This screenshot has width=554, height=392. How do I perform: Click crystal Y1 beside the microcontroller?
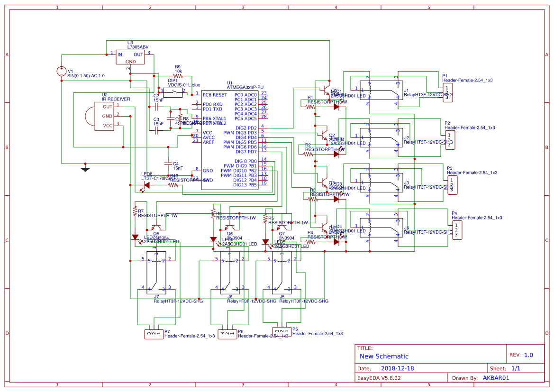coord(171,119)
